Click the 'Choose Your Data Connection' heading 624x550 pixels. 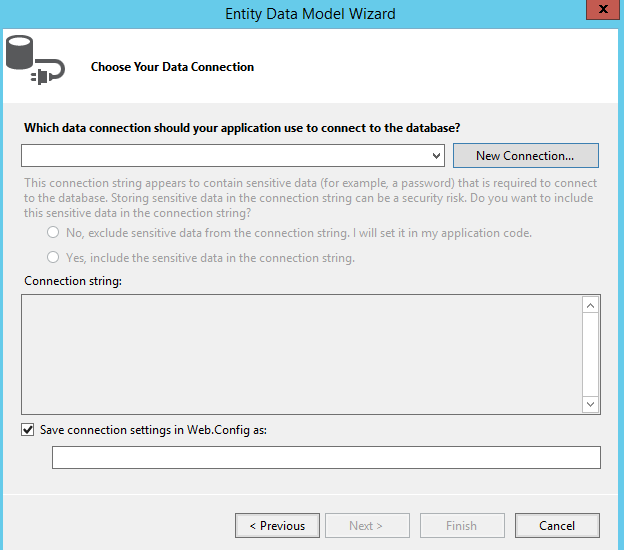tap(172, 67)
